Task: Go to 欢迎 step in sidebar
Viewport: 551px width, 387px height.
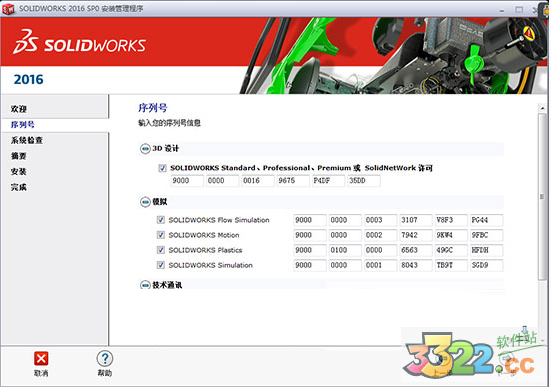Action: 19,109
